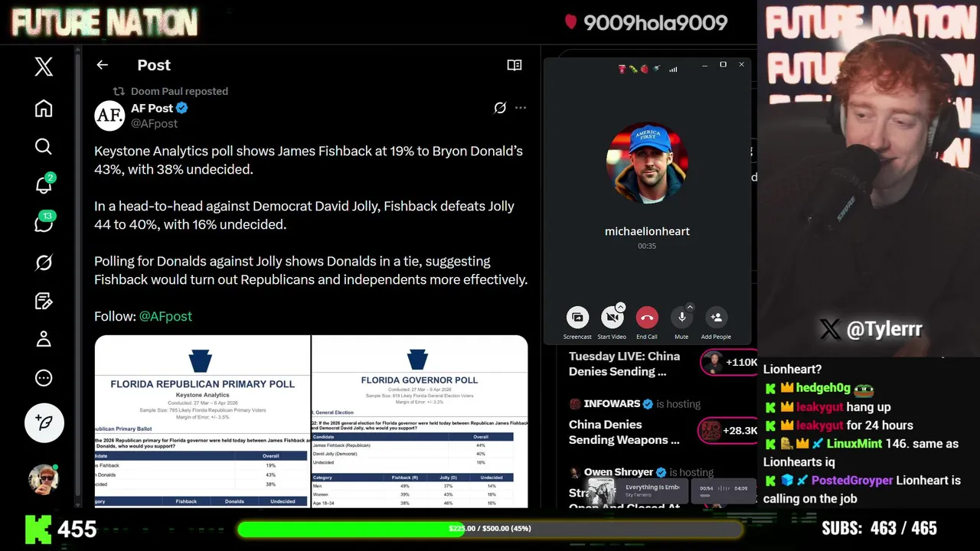
Task: Click Grok explain icon on AF Post
Action: click(500, 108)
